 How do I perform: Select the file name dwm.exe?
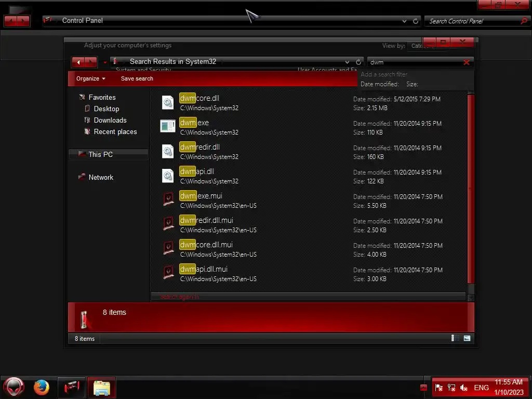(x=194, y=123)
